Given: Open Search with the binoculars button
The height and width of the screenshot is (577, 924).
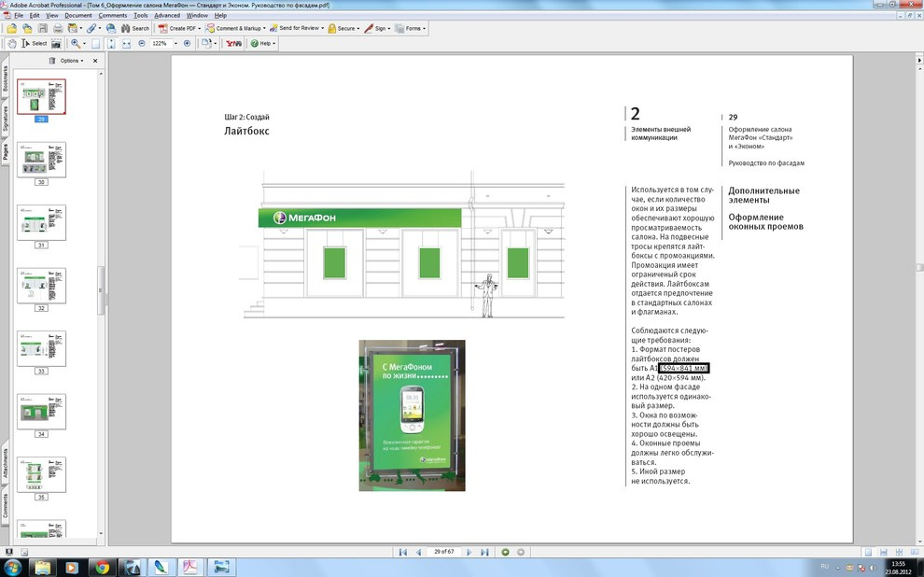Looking at the screenshot, I should tap(135, 28).
